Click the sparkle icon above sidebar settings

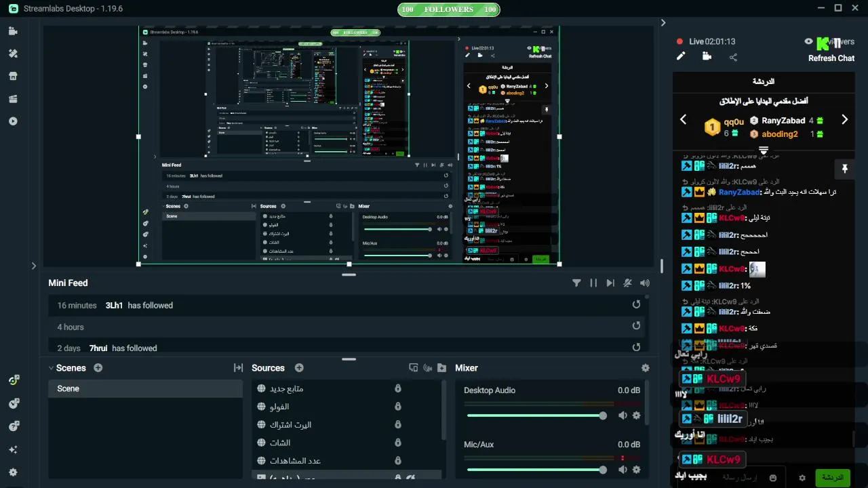(x=13, y=449)
